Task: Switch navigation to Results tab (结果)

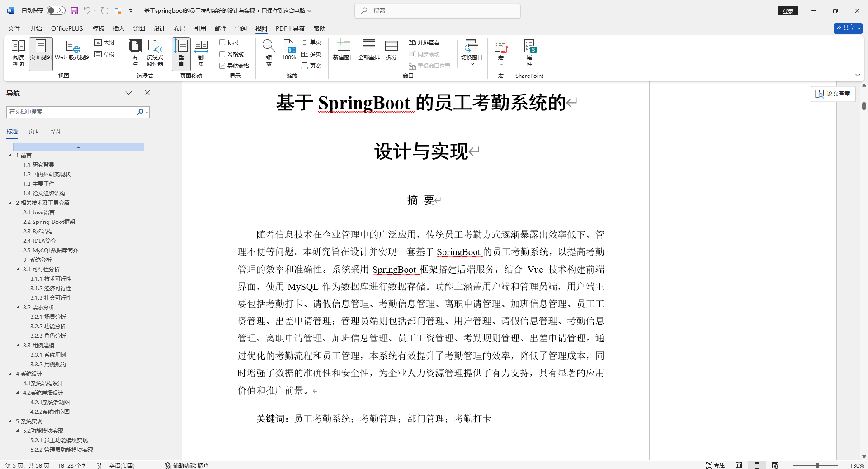Action: click(57, 132)
